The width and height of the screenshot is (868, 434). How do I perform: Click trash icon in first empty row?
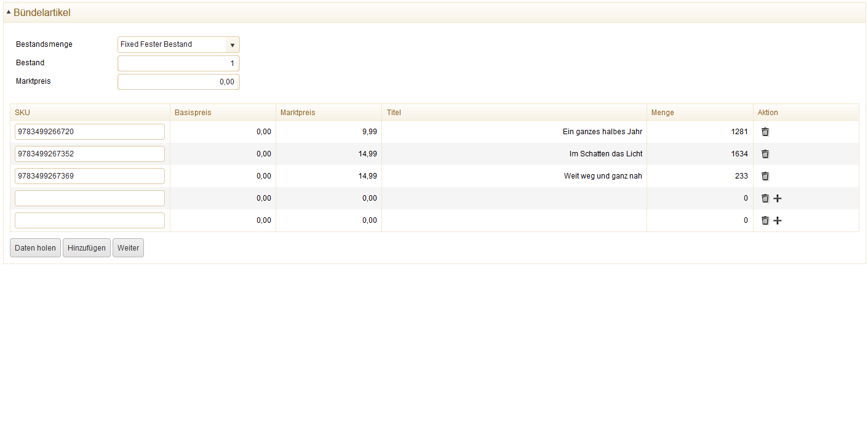pos(765,198)
